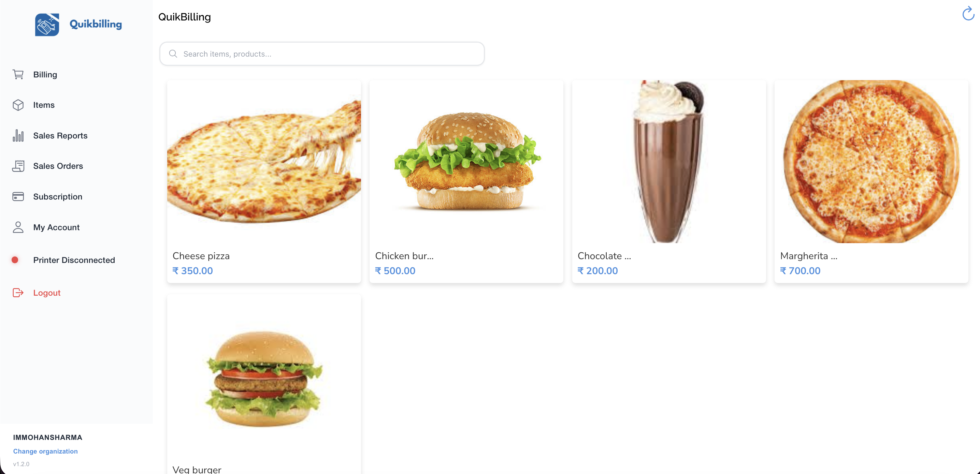The height and width of the screenshot is (474, 980).
Task: Choose the Margherita pizza image
Action: point(871,162)
